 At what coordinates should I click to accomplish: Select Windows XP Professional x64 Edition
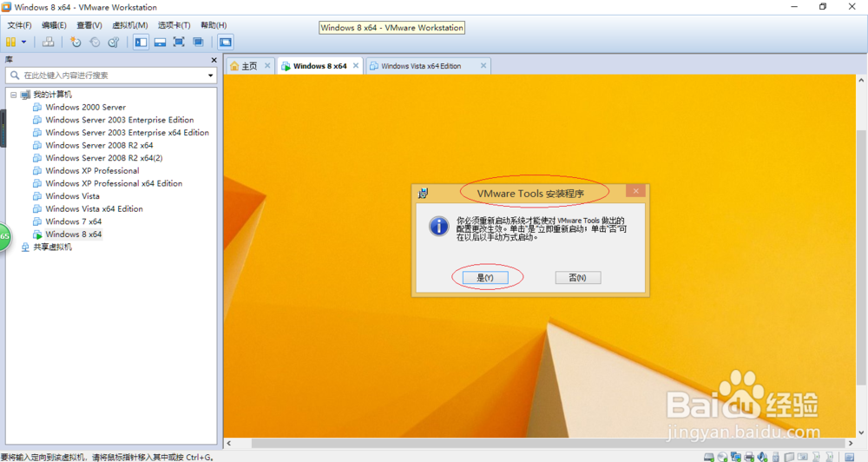[x=114, y=183]
